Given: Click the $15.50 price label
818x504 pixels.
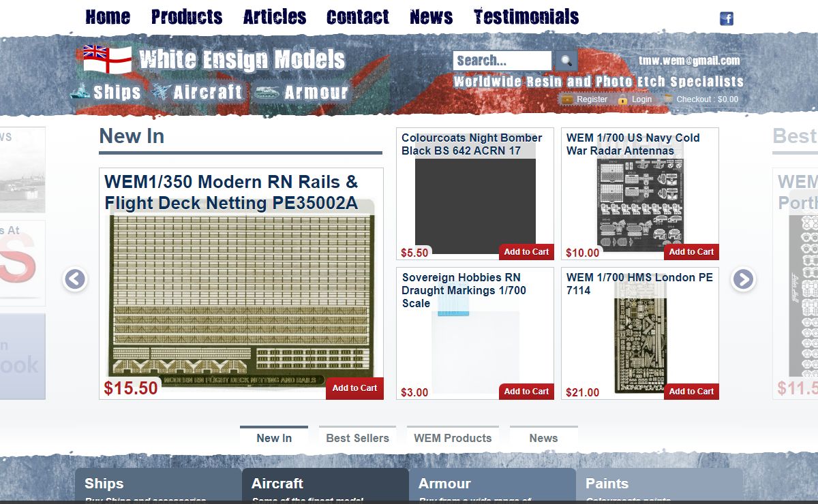Looking at the screenshot, I should pyautogui.click(x=131, y=388).
